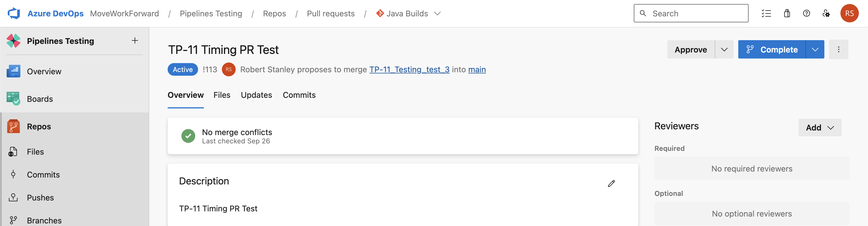
Task: Open the Boards section in sidebar
Action: click(x=40, y=99)
